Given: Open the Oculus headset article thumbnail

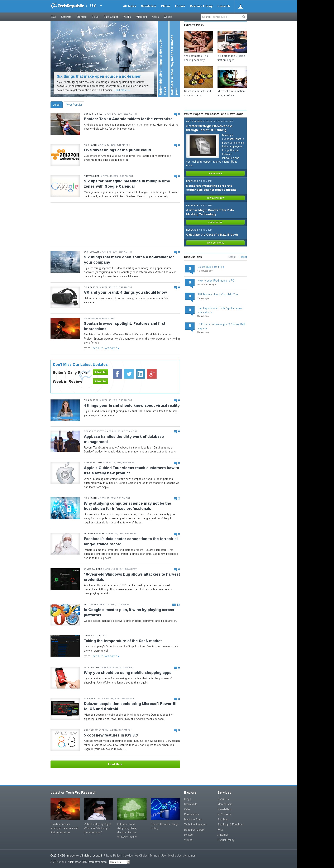Looking at the screenshot, I should tap(65, 297).
